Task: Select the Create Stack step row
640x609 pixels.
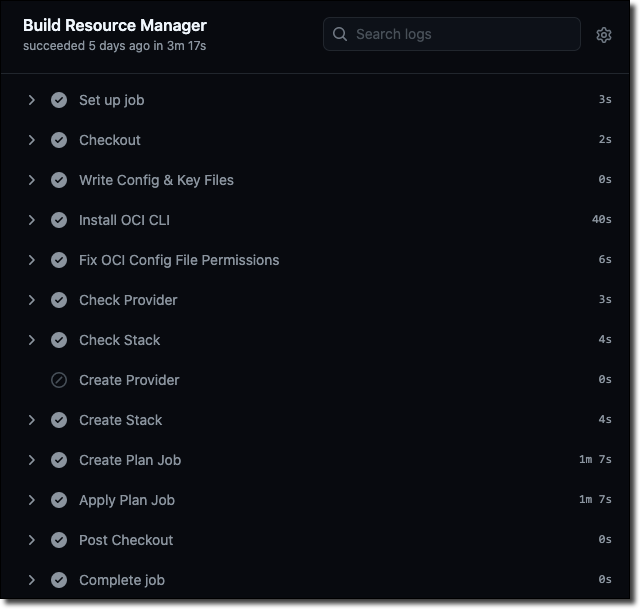Action: pyautogui.click(x=120, y=420)
